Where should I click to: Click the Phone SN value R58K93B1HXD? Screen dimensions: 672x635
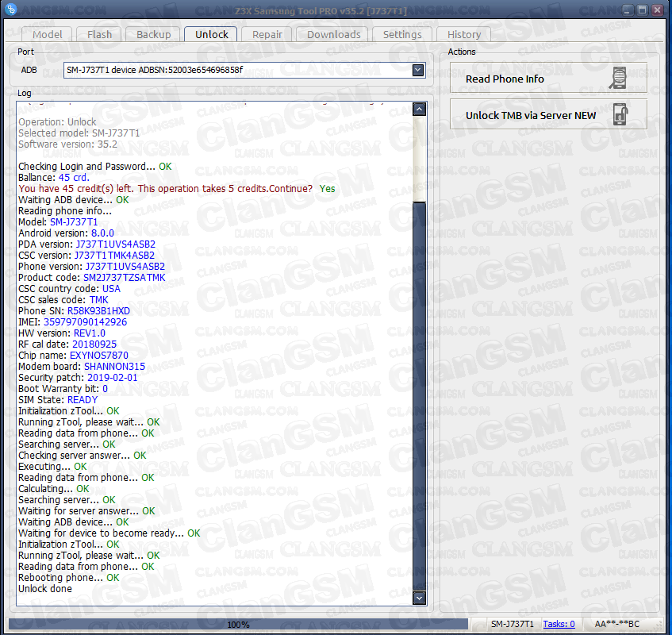(x=98, y=311)
